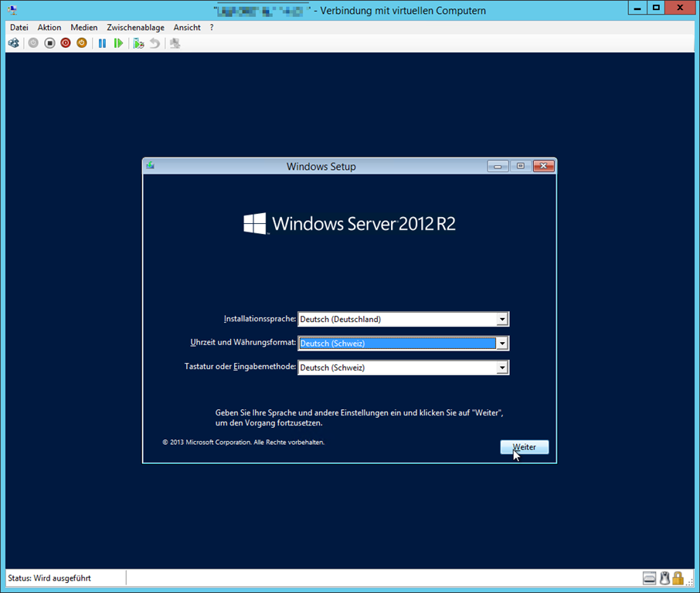The image size is (700, 593).
Task: Click the greyed enhanced session icon
Action: [175, 43]
